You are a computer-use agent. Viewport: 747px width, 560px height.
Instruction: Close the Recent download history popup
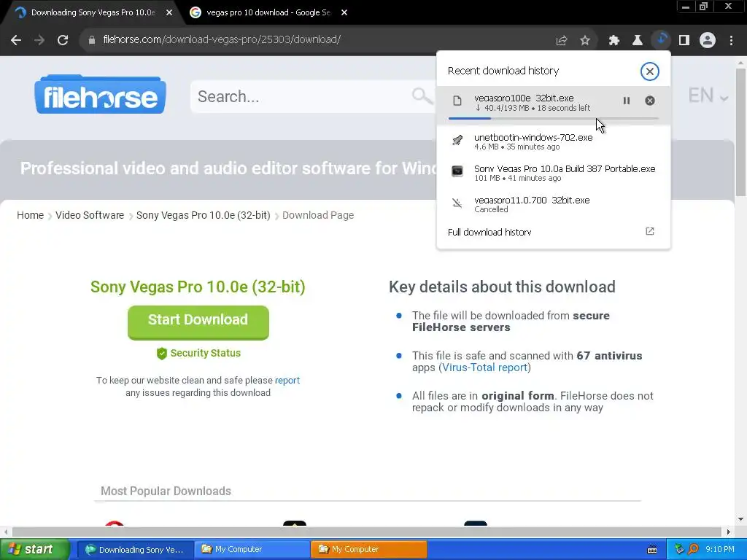[x=649, y=71]
